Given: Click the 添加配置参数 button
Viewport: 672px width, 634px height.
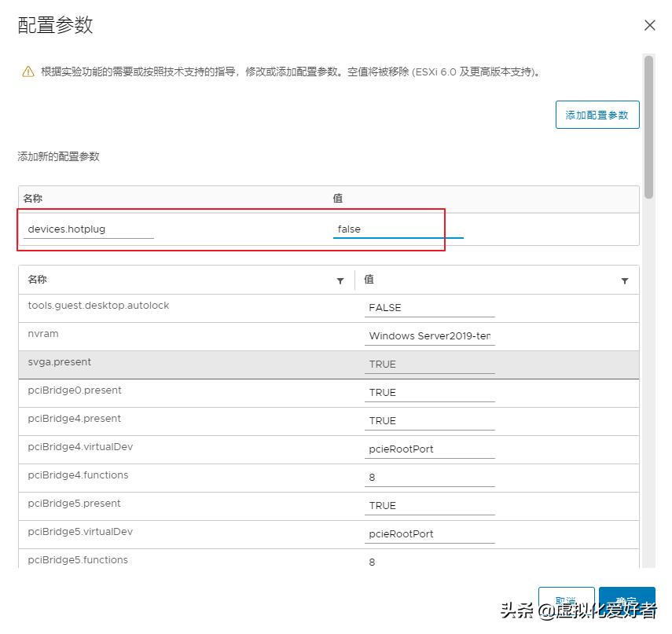Looking at the screenshot, I should click(x=597, y=115).
